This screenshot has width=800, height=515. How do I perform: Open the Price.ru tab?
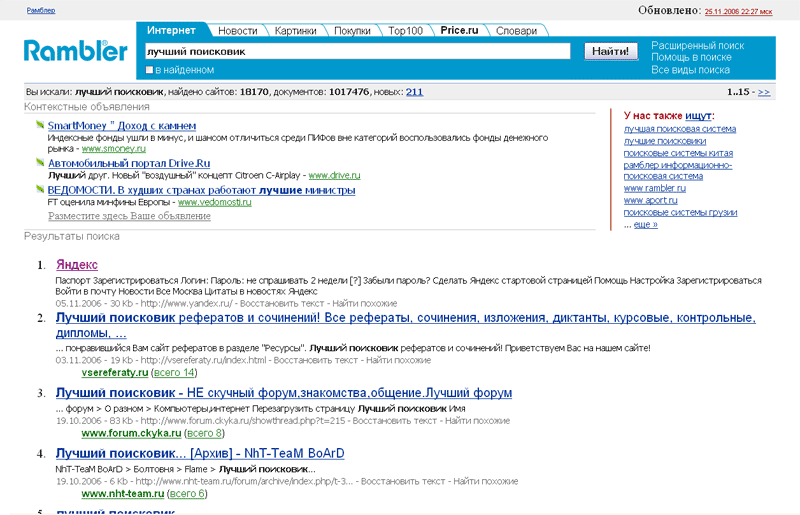click(459, 31)
